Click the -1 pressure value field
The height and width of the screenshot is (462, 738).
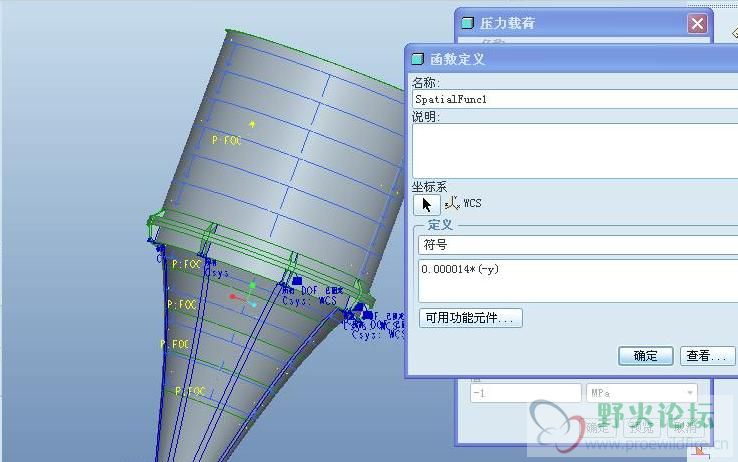tap(525, 393)
